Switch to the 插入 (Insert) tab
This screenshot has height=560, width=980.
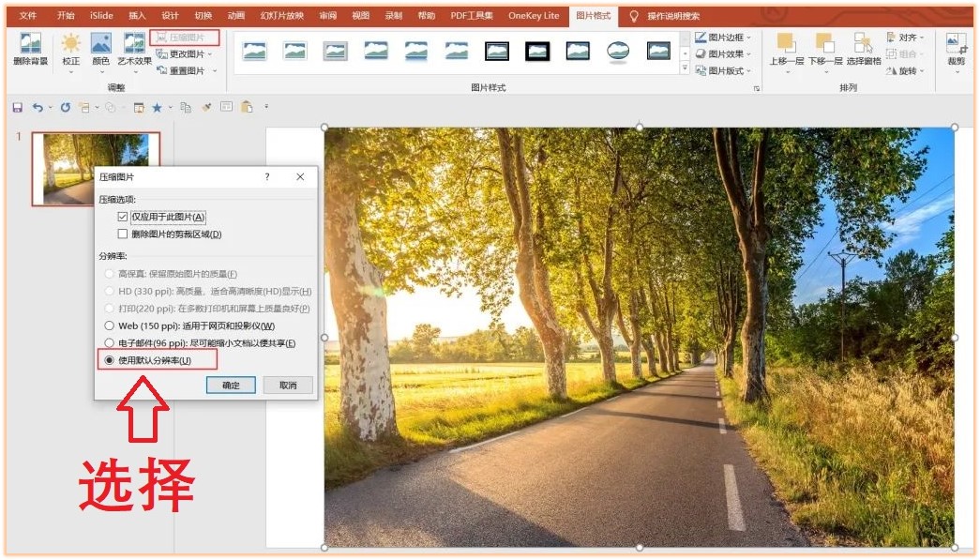[x=137, y=16]
